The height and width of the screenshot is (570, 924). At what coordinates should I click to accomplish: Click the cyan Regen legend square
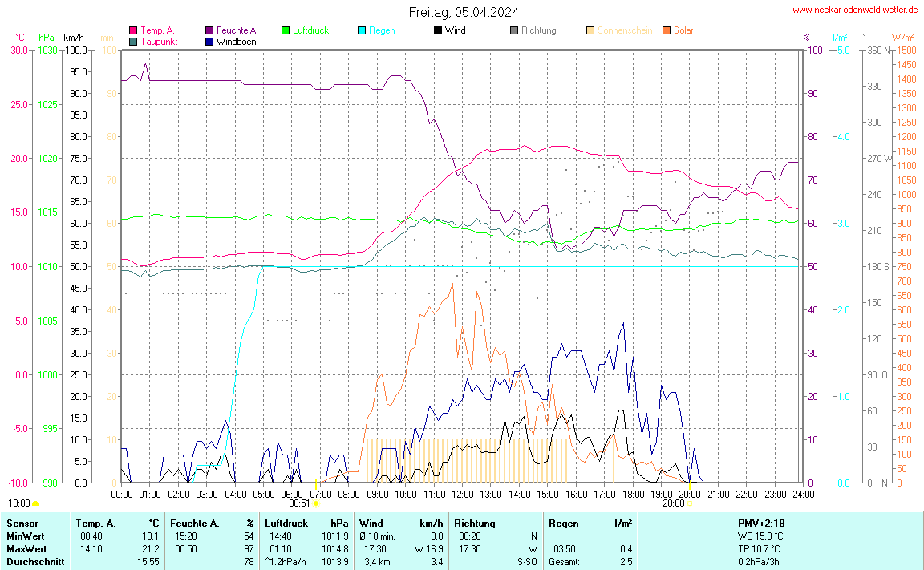pos(362,30)
